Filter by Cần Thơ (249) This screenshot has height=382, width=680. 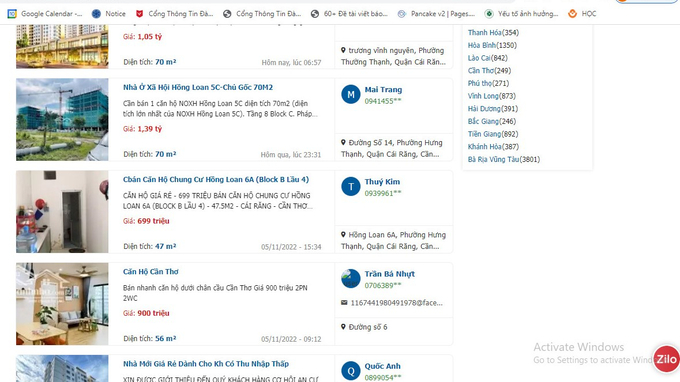tap(489, 70)
